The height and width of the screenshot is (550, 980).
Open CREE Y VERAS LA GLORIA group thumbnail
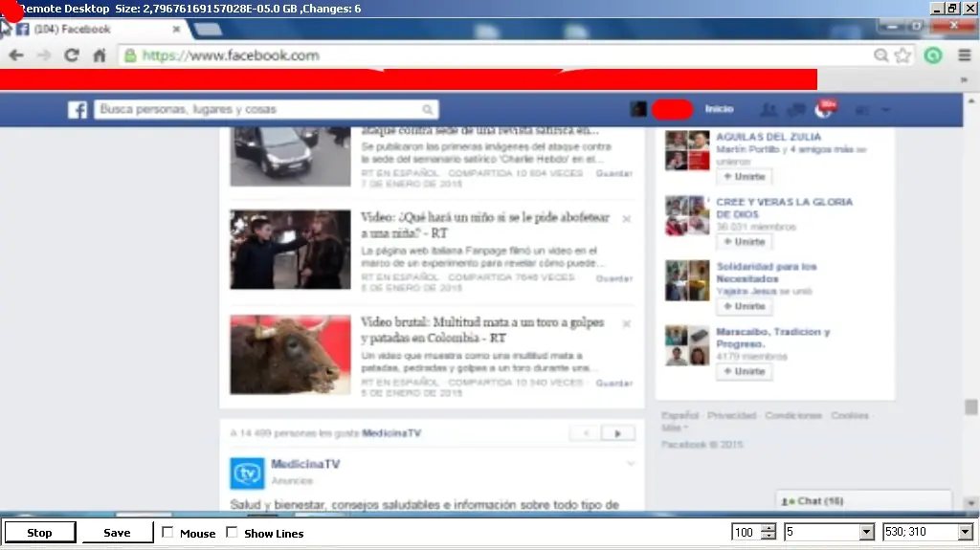coord(687,215)
